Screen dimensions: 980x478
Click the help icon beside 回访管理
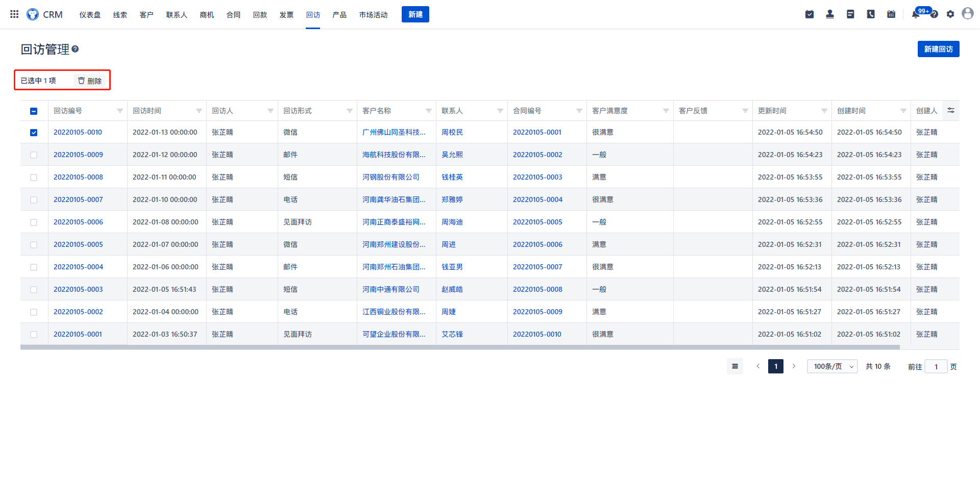point(75,49)
